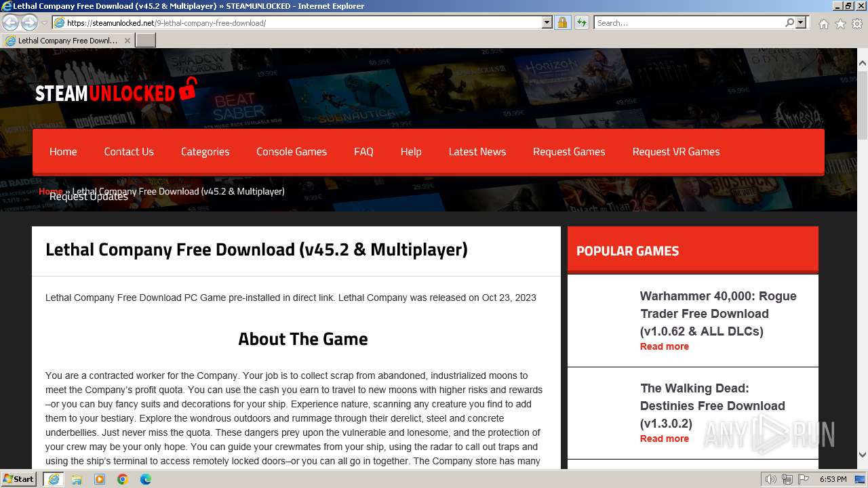Click the browser Forward arrow button
The height and width of the screenshot is (488, 868).
29,22
